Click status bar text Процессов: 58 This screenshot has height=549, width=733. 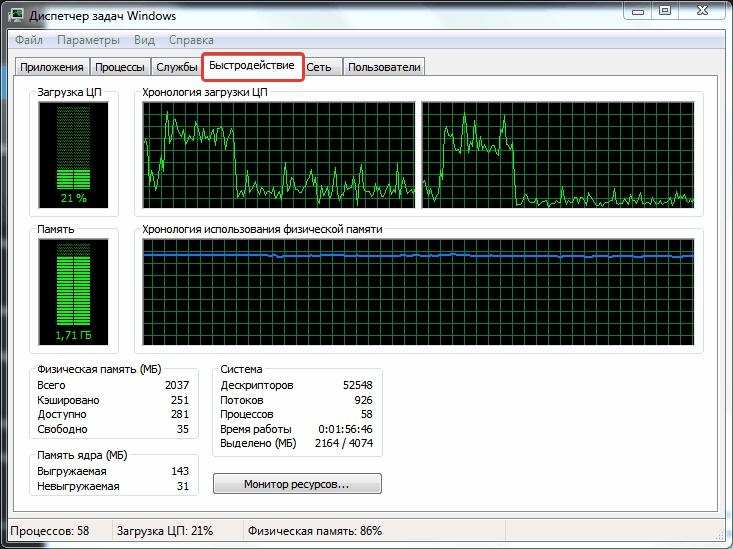(x=50, y=531)
